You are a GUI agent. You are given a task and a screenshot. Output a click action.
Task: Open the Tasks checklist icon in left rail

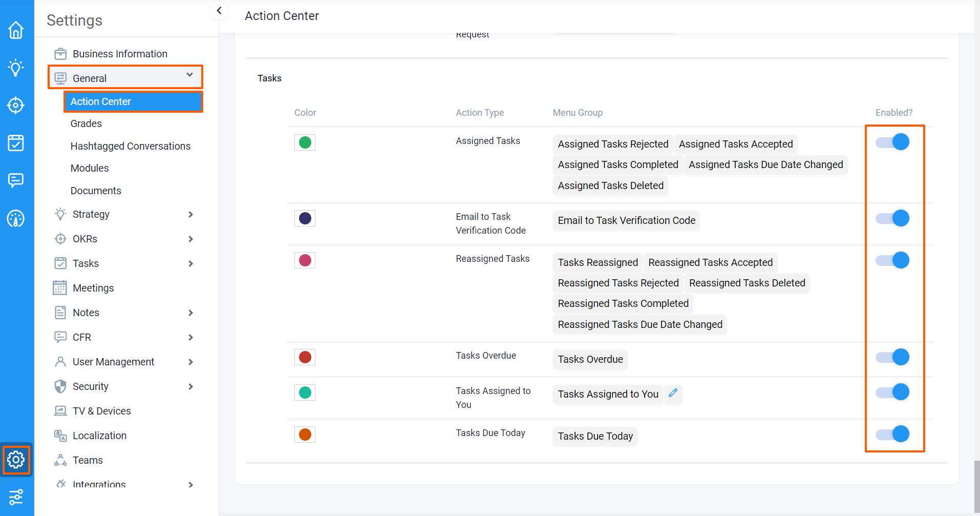[16, 143]
